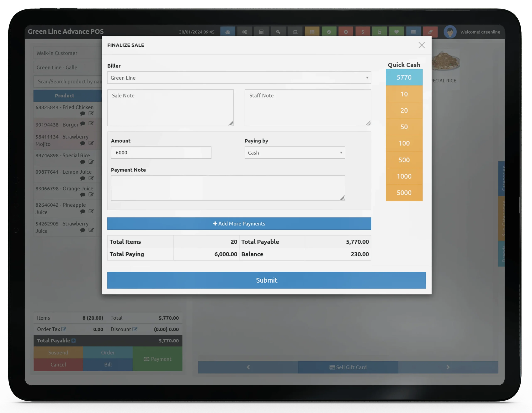Click the hourglass suspended sales icon

point(380,32)
